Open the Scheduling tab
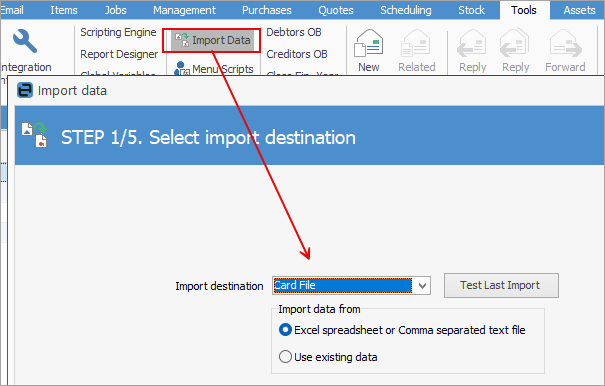 coord(406,10)
